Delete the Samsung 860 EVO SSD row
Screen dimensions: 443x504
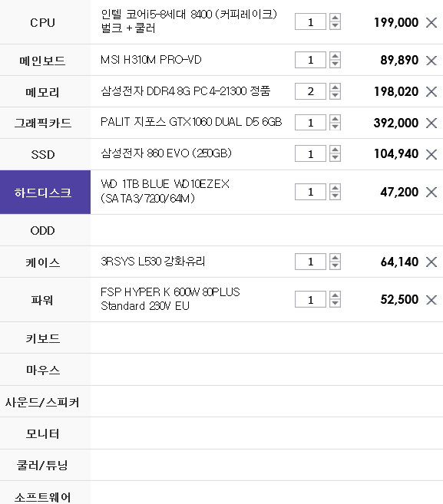[x=431, y=154]
